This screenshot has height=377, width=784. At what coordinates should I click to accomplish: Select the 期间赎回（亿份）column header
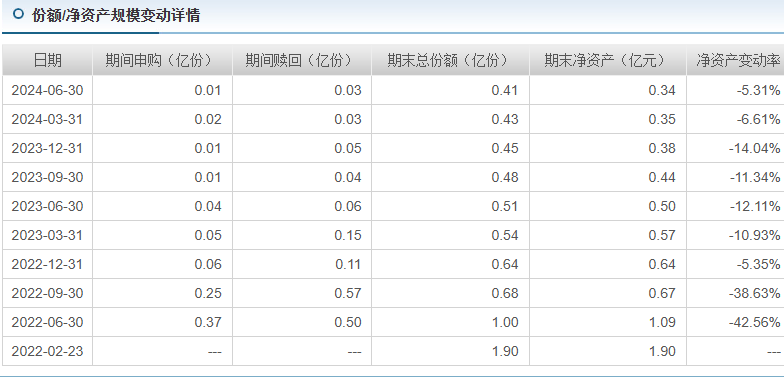point(302,60)
